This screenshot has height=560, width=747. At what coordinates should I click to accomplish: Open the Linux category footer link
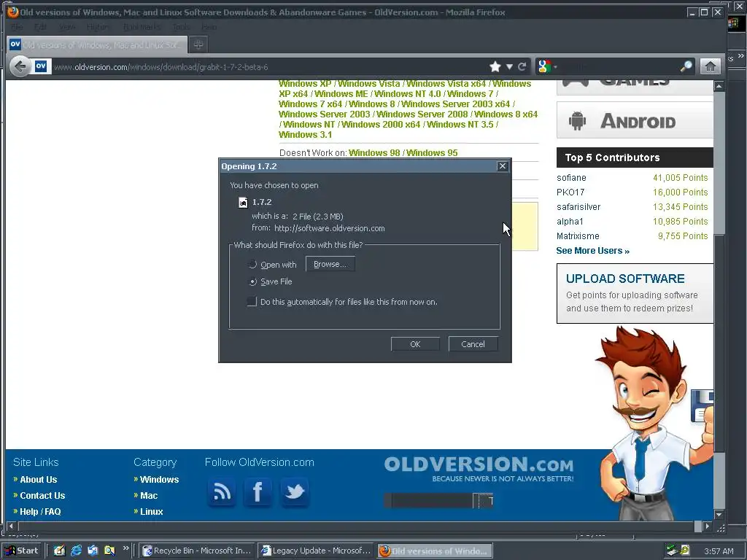[152, 511]
